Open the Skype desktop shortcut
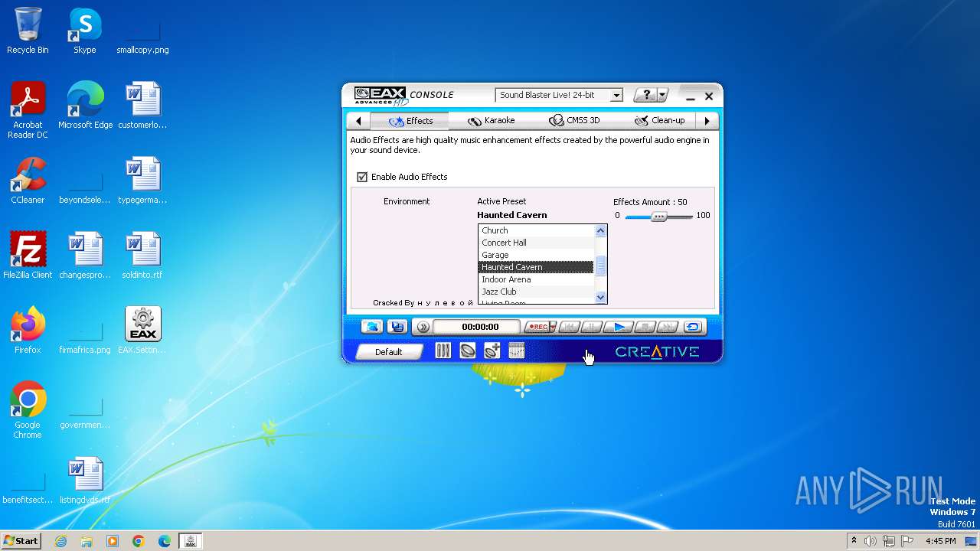The width and height of the screenshot is (980, 551). click(85, 31)
